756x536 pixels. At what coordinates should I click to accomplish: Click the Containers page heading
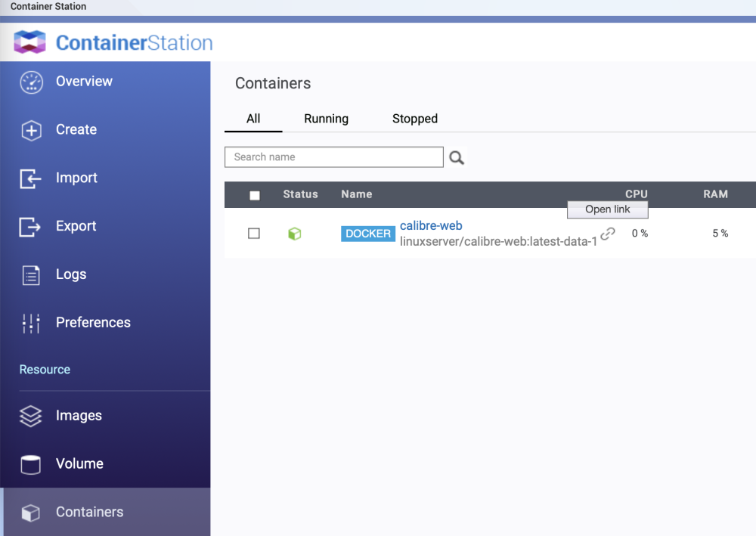click(273, 83)
